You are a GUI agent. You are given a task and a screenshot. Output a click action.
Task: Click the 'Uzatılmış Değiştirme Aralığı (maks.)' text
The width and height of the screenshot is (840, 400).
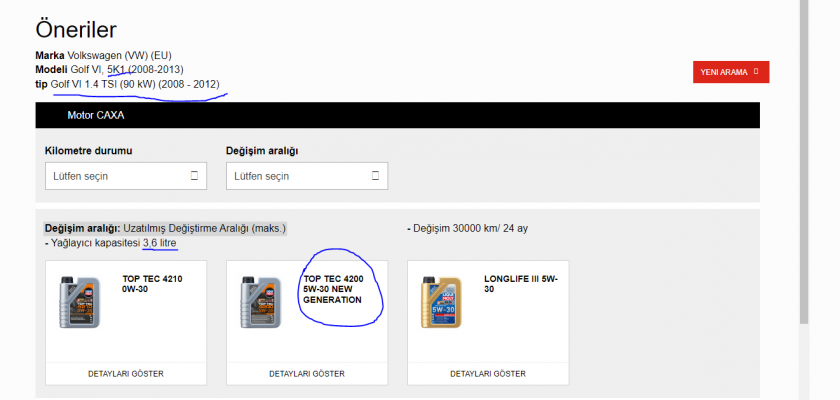[x=204, y=229]
